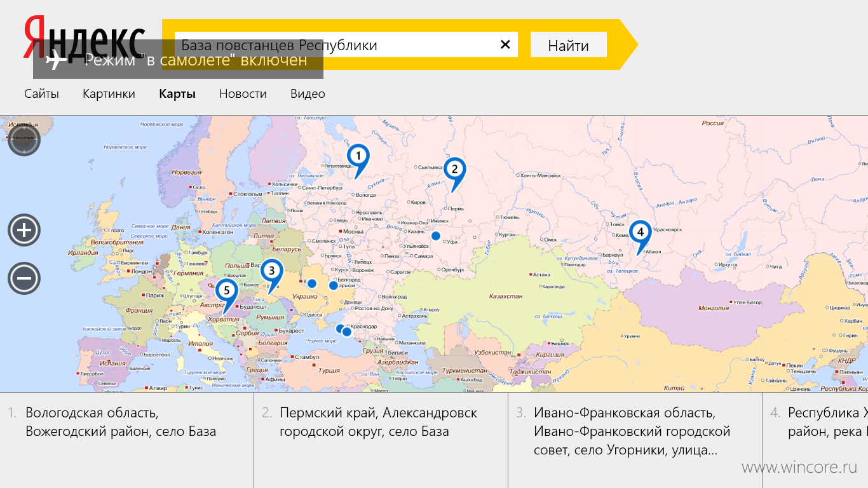Viewport: 868px width, 488px height.
Task: Click the locate-me crosshair button on the map
Action: [x=24, y=140]
